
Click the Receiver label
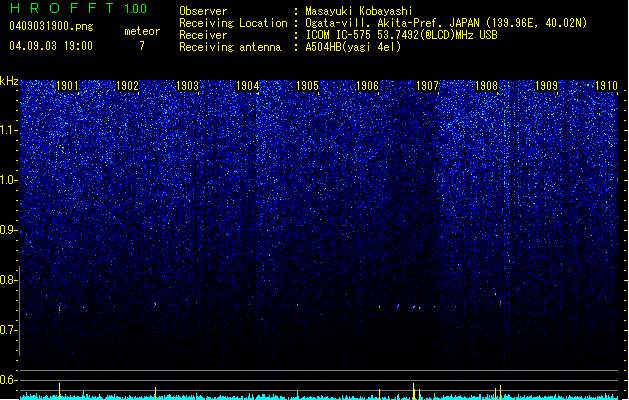203,35
